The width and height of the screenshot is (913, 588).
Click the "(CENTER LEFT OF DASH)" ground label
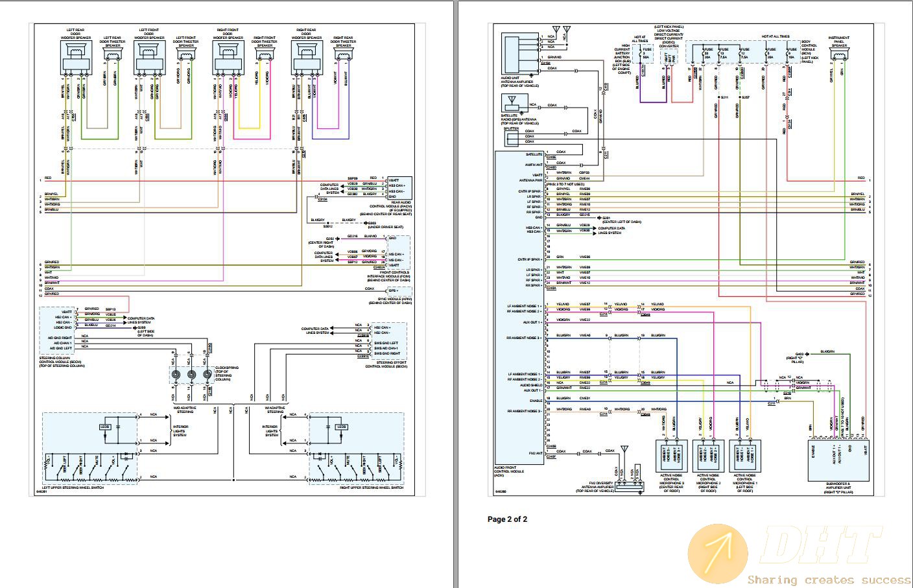tap(621, 222)
